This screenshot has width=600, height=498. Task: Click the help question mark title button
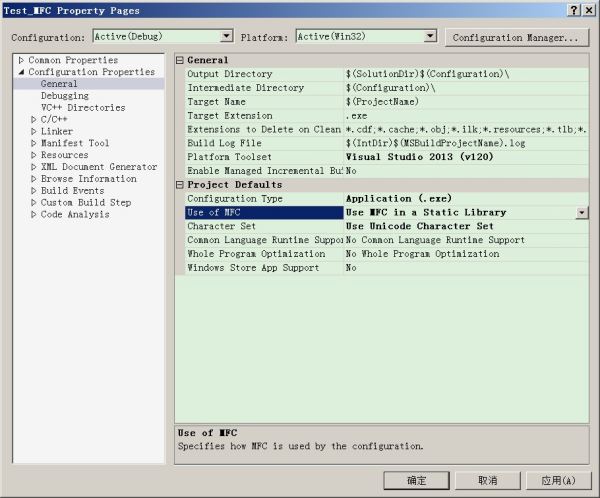574,9
